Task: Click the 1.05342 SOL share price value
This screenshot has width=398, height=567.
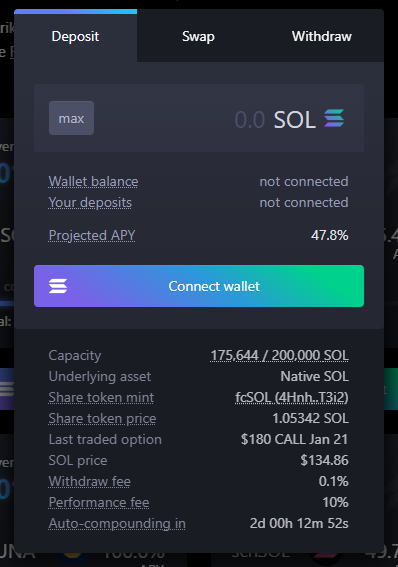Action: pyautogui.click(x=311, y=418)
